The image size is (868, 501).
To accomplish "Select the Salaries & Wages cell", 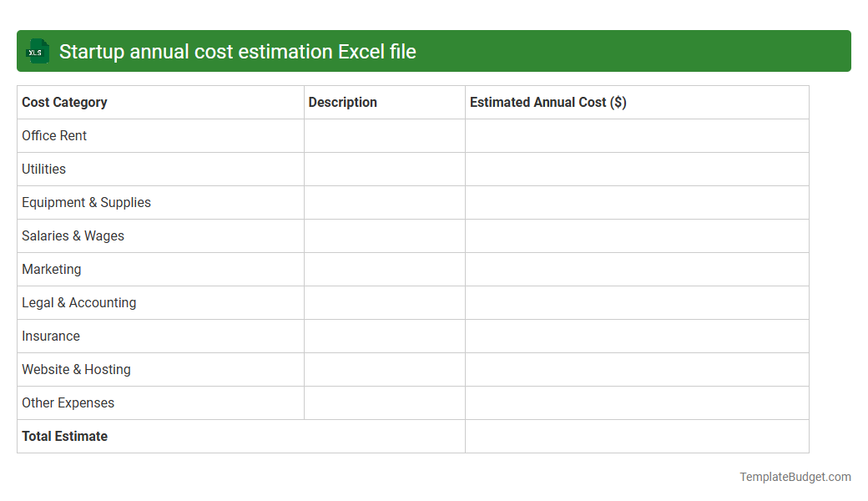I will tap(73, 235).
